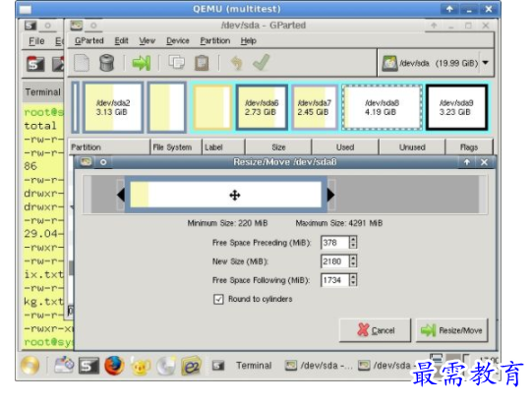This screenshot has height=405, width=532.
Task: Click the File System column header
Action: 176,147
